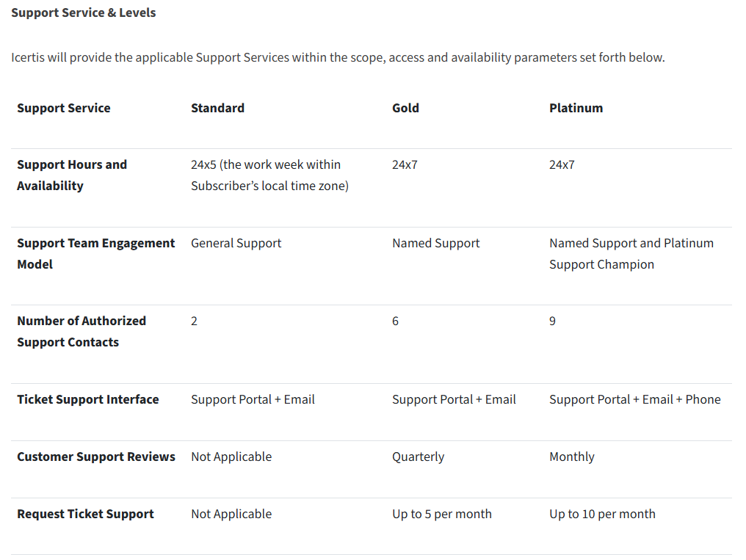Select the "Gold" column header
This screenshot has width=746, height=560.
(x=405, y=108)
